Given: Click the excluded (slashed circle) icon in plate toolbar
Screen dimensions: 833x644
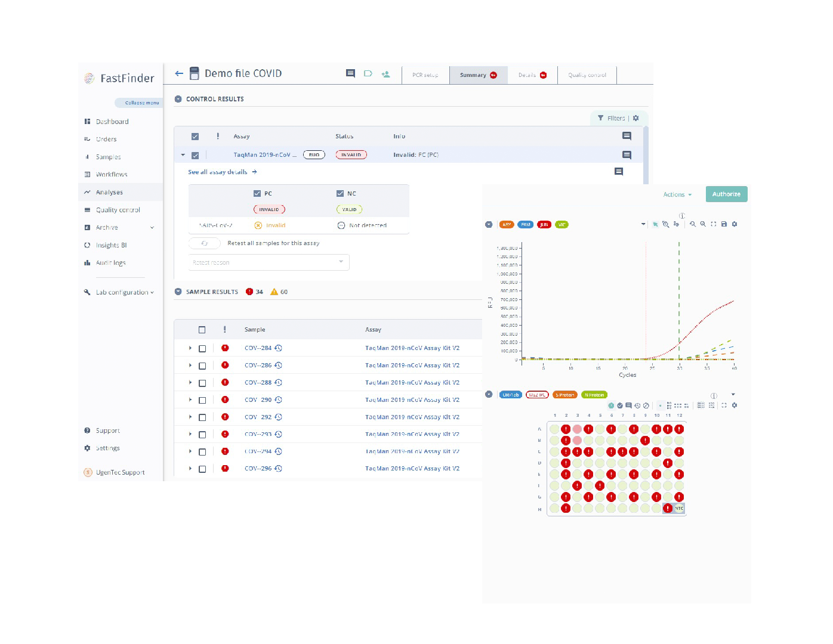Looking at the screenshot, I should [646, 405].
